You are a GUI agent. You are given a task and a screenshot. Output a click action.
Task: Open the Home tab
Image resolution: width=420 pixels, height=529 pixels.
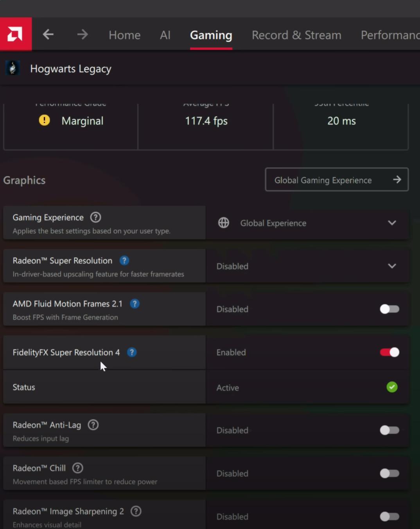click(x=124, y=35)
